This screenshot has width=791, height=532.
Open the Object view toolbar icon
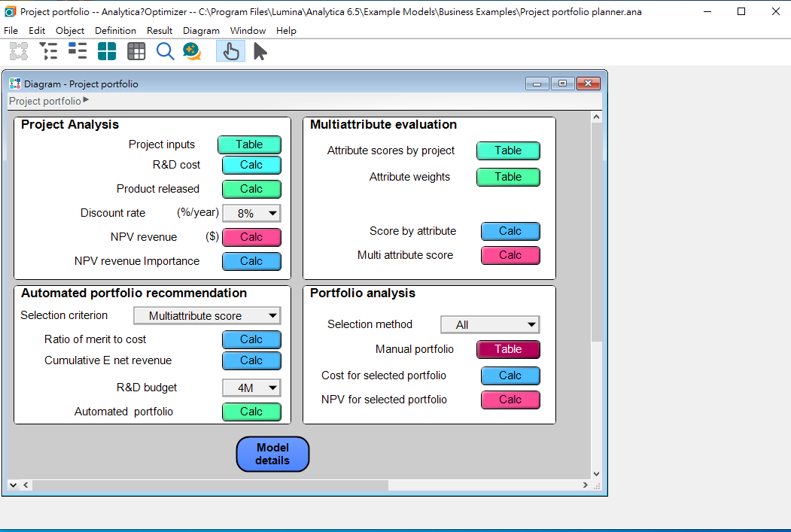[78, 51]
